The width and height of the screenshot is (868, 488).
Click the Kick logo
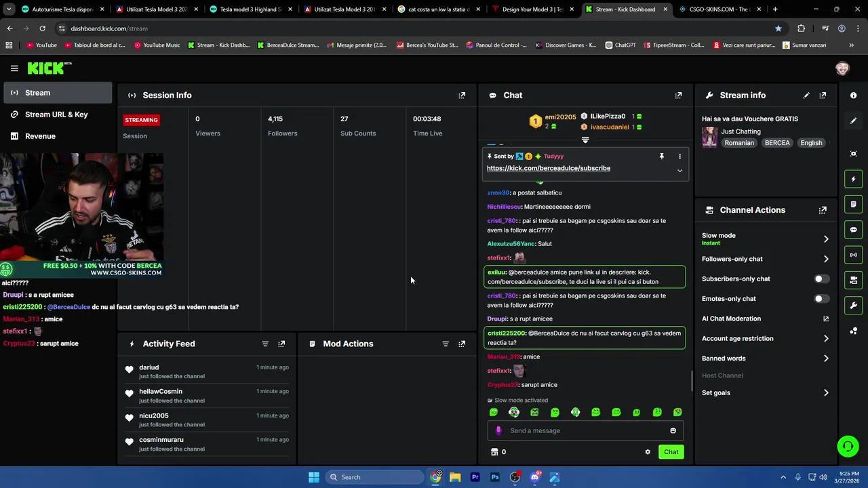(49, 68)
